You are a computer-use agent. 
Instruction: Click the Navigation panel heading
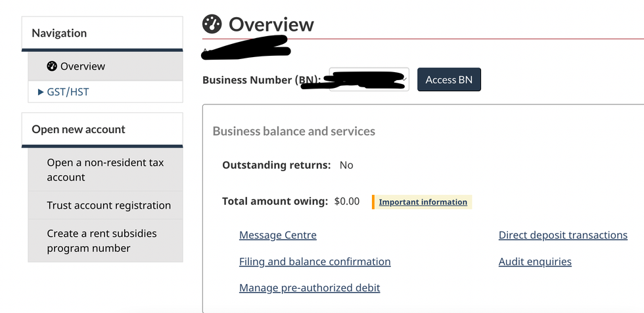(59, 33)
